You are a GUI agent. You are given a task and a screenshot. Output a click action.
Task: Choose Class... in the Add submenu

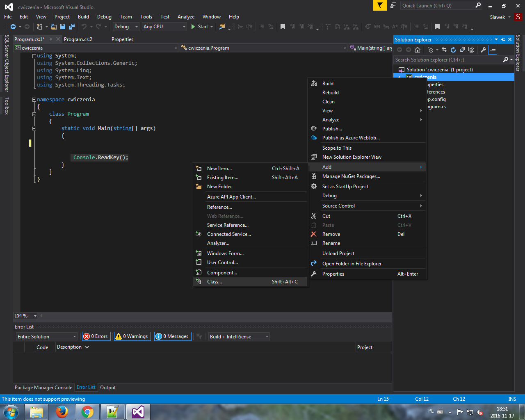pyautogui.click(x=250, y=282)
